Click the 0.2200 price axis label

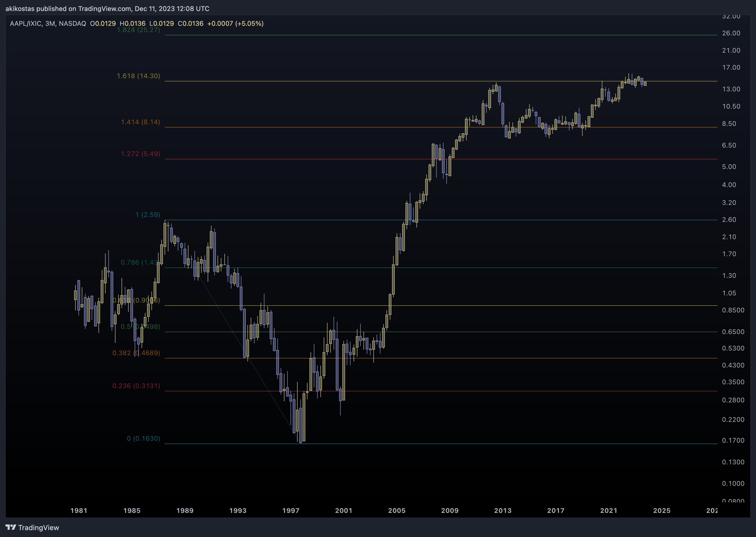(x=733, y=419)
